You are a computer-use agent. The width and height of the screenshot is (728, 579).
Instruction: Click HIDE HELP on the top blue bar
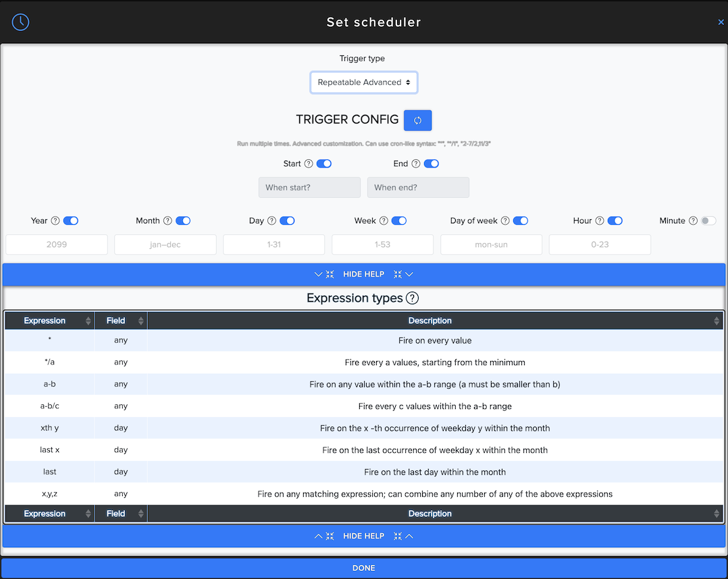pyautogui.click(x=363, y=274)
